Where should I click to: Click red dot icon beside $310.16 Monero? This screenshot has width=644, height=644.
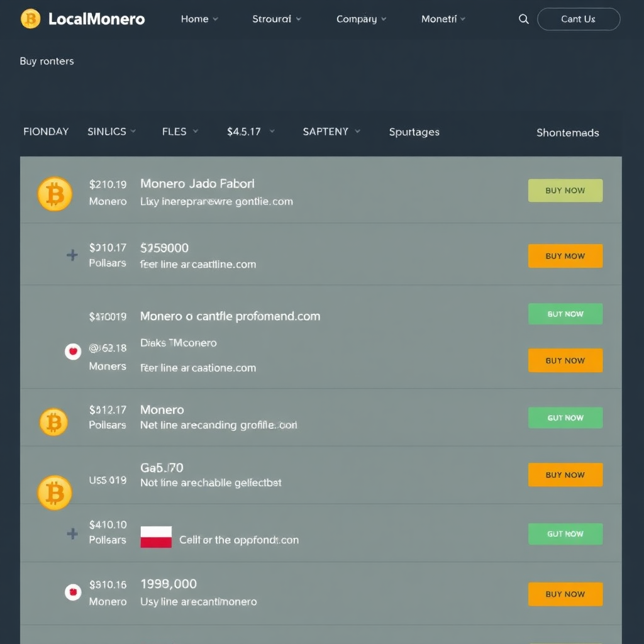(x=73, y=592)
